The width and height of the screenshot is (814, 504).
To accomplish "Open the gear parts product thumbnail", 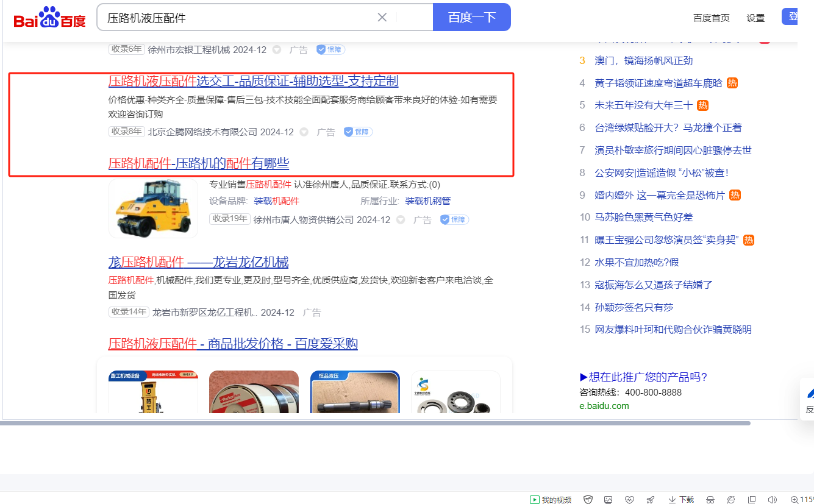I will pyautogui.click(x=455, y=392).
